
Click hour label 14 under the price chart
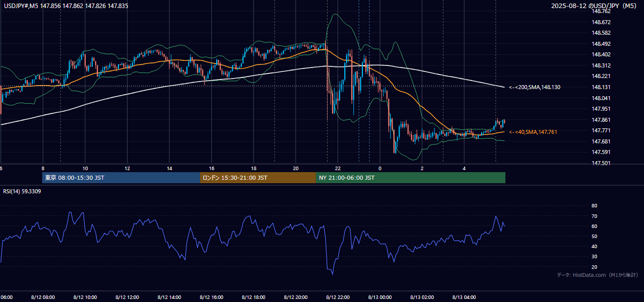[169, 169]
